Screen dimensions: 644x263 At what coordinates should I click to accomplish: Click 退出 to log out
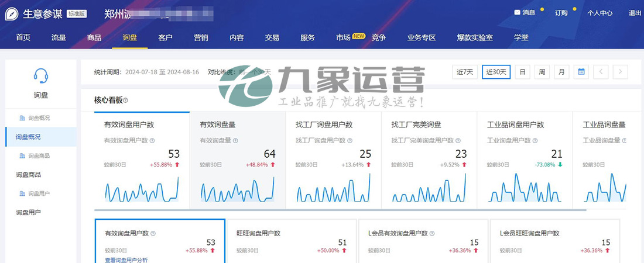point(635,12)
